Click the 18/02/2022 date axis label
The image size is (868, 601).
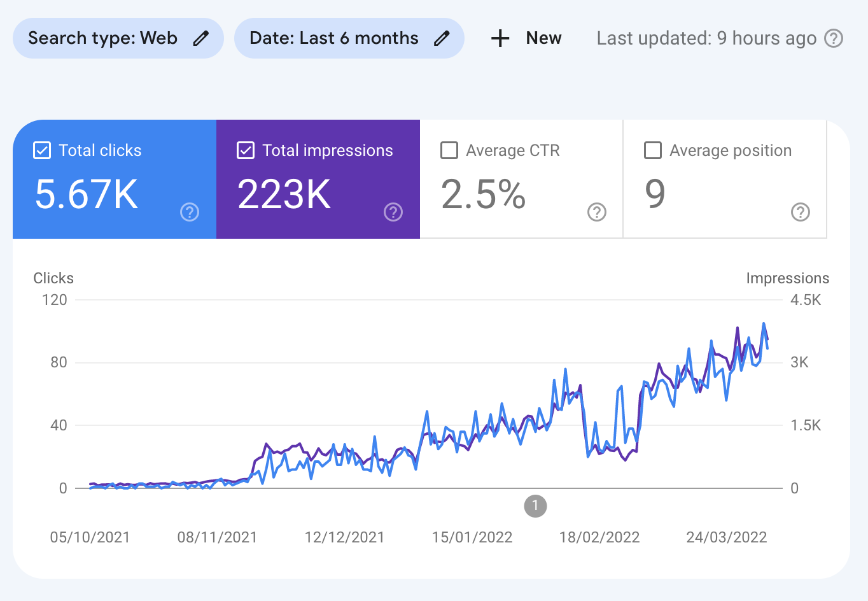(599, 537)
